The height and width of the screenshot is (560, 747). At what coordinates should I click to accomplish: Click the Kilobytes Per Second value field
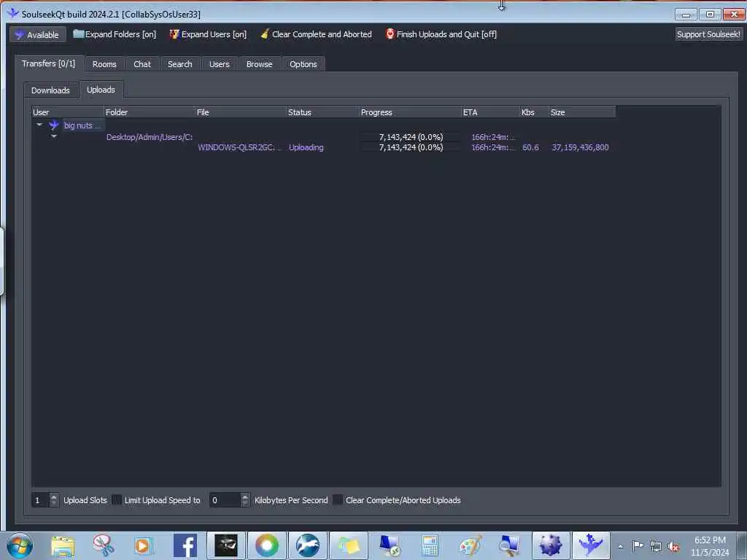[225, 500]
